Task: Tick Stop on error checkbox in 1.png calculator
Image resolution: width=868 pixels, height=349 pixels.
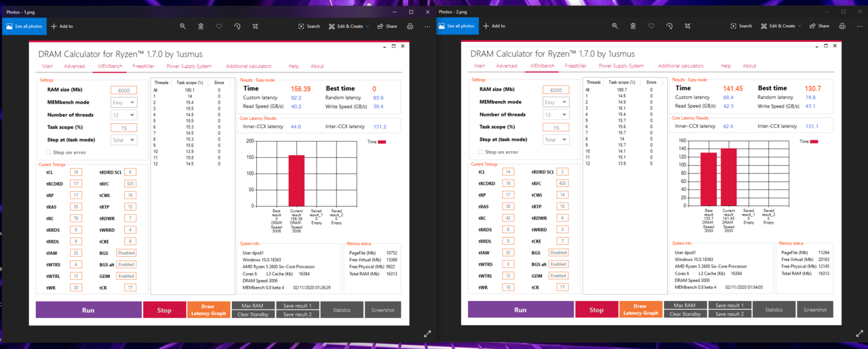Action: click(48, 152)
